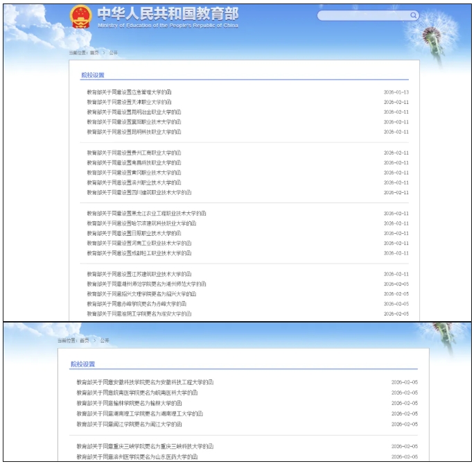The width and height of the screenshot is (476, 464).
Task: Click the national emblem logo
Action: (80, 17)
